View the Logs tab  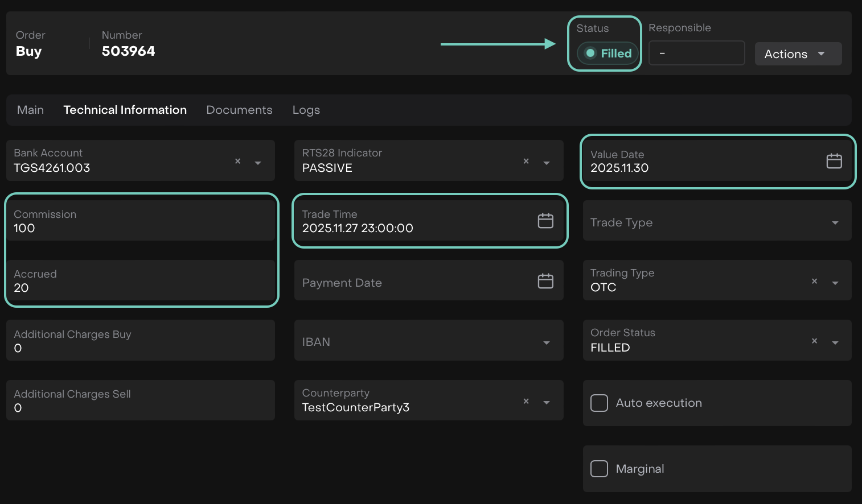pos(306,110)
